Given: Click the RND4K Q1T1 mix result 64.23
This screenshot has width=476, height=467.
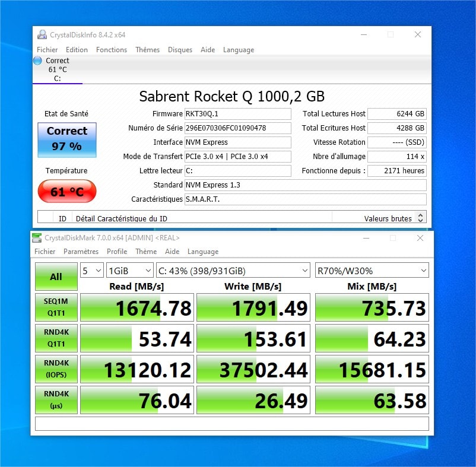Looking at the screenshot, I should click(x=372, y=338).
